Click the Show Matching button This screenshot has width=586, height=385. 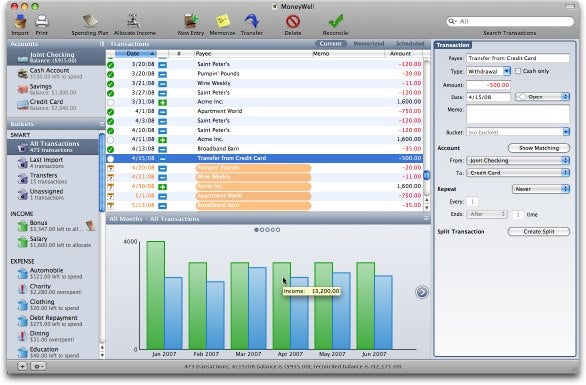(x=539, y=148)
